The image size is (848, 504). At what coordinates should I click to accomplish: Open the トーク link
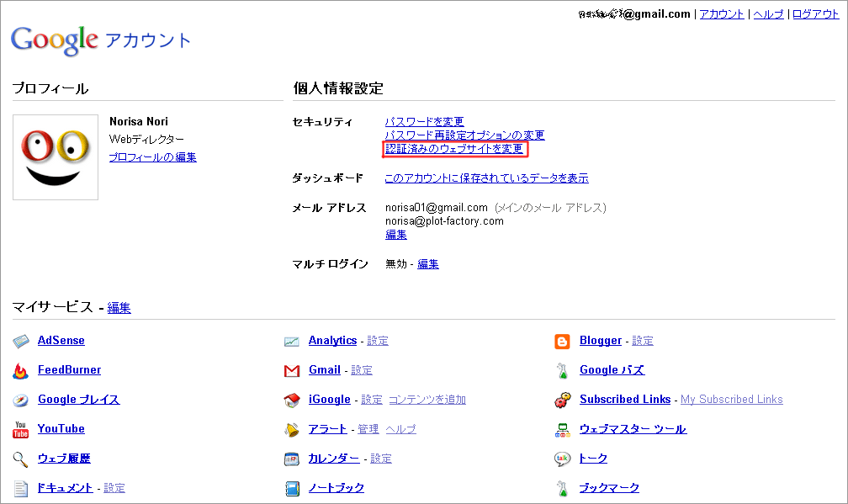point(593,459)
